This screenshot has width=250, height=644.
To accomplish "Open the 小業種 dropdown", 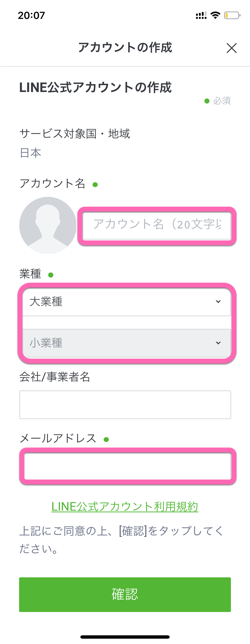I will click(x=127, y=343).
